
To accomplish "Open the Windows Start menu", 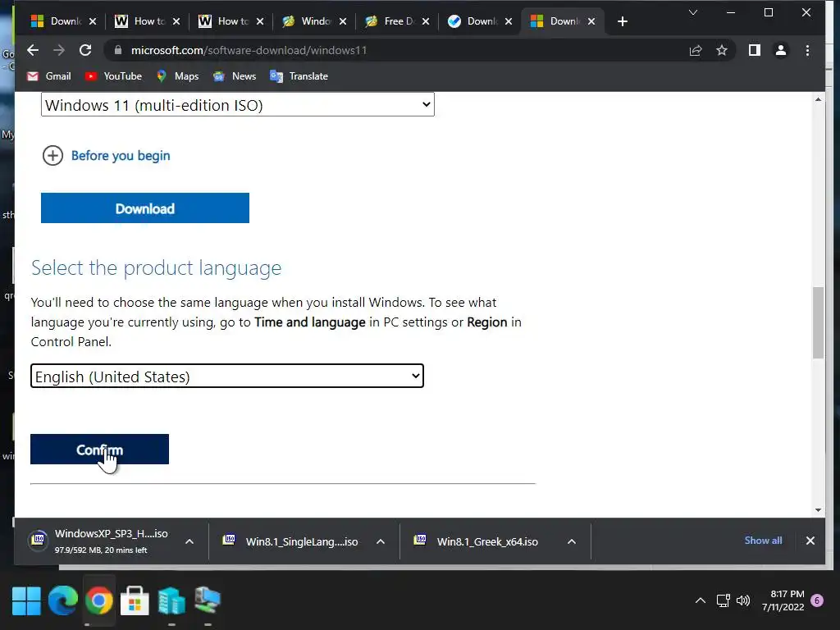I will tap(26, 600).
